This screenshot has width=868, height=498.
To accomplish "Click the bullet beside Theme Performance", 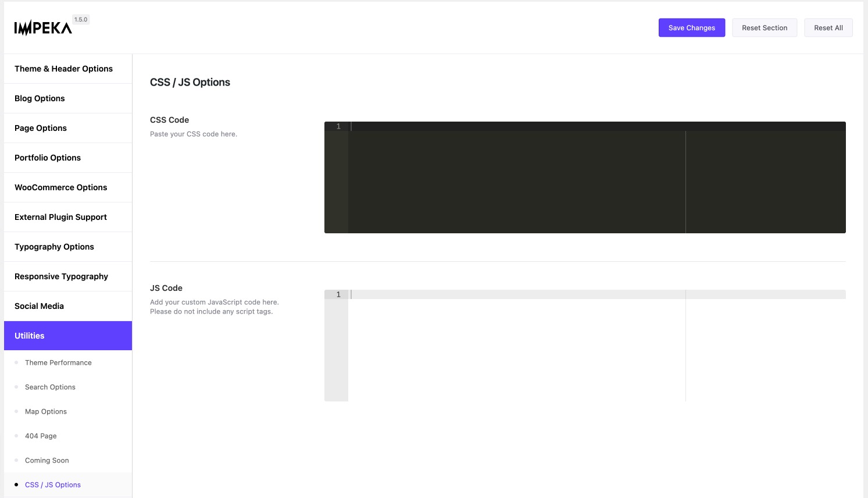I will [16, 362].
